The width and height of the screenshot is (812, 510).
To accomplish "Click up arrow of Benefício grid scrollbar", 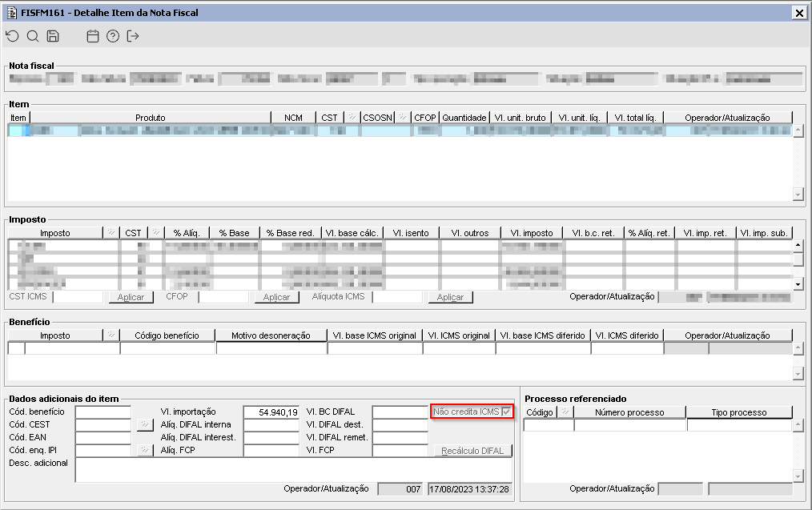I will (798, 348).
